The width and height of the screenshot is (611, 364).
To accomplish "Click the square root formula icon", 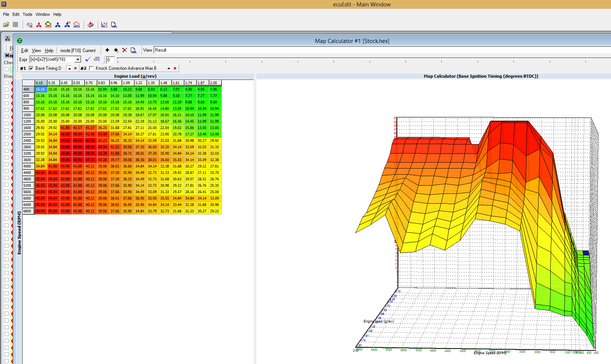I will click(97, 59).
